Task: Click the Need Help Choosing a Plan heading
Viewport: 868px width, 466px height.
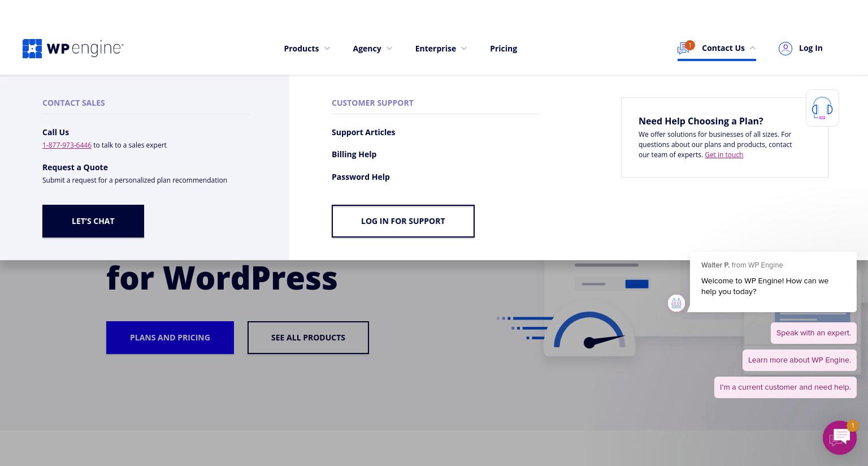Action: 701,121
